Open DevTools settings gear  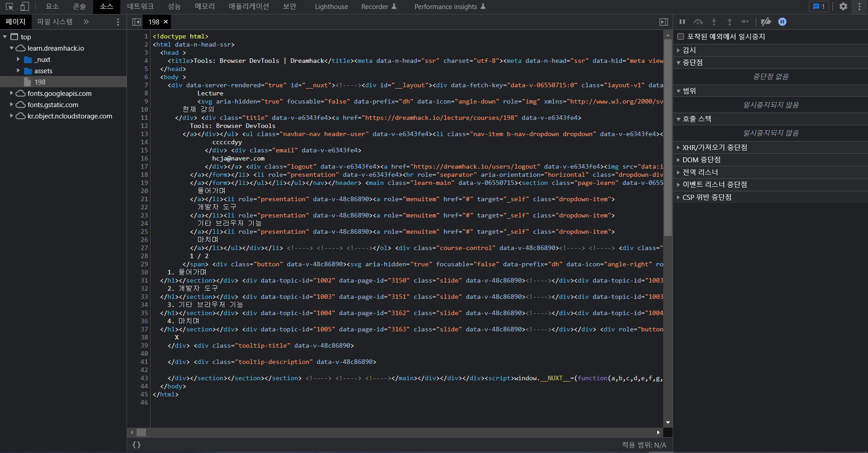843,7
